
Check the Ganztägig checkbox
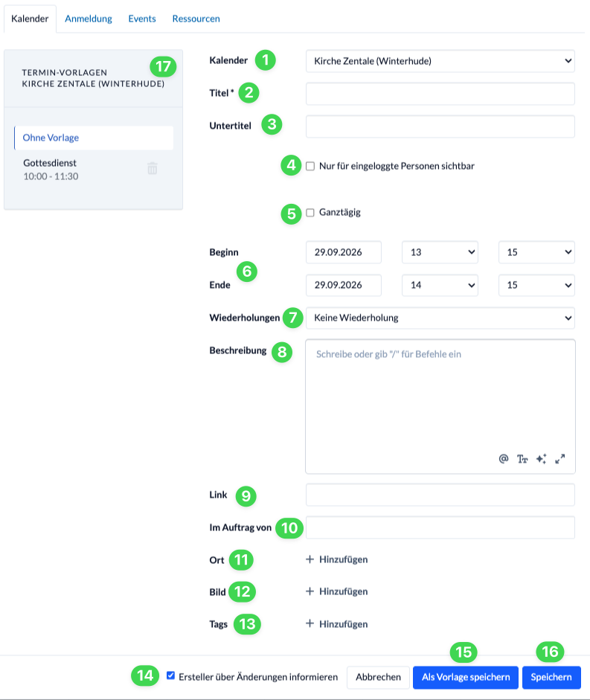(310, 213)
